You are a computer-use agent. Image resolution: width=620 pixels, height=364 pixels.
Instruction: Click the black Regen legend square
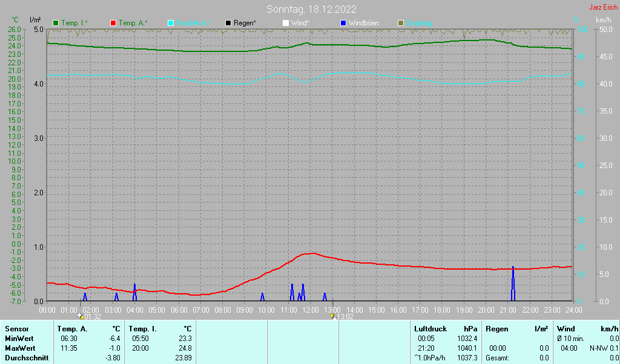pos(228,24)
